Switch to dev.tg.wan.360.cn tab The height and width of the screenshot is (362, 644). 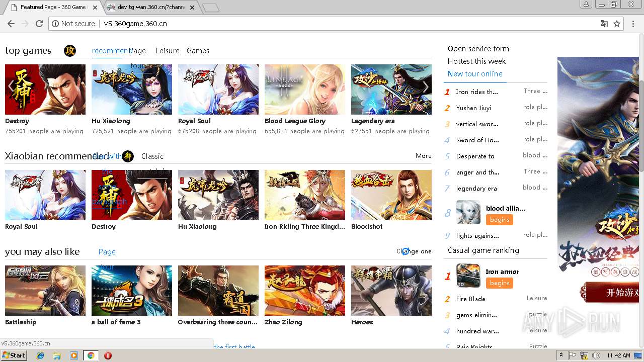[151, 7]
